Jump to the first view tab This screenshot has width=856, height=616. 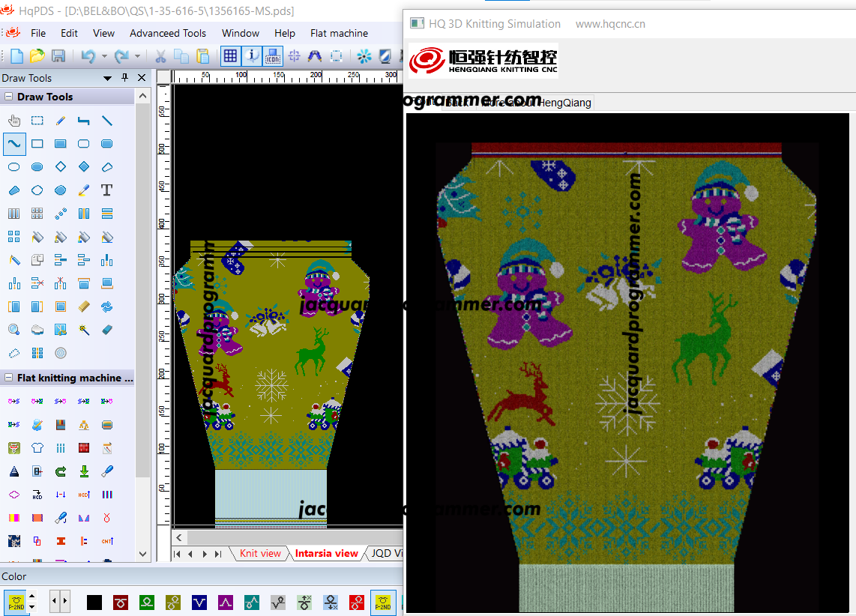(177, 554)
